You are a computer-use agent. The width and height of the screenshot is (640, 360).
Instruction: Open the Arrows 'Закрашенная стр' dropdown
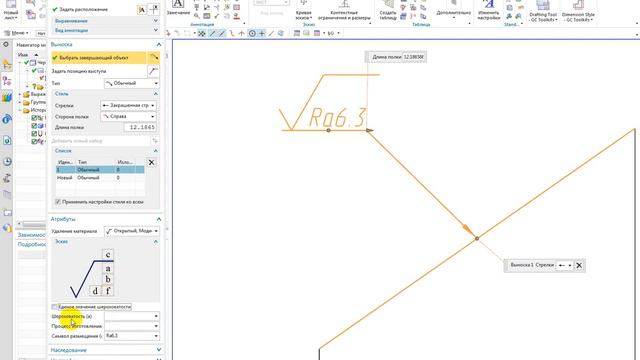[x=129, y=105]
